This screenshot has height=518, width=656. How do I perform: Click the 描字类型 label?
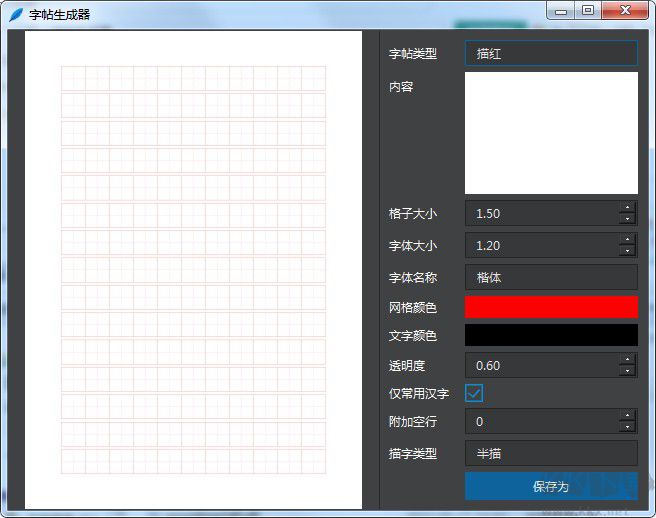point(413,454)
